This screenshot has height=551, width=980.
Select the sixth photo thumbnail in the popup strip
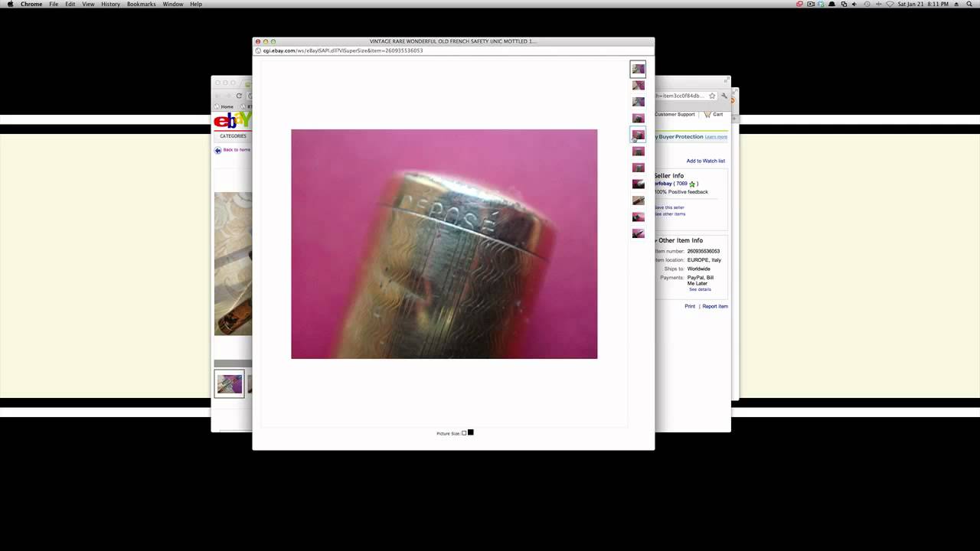[x=638, y=151]
